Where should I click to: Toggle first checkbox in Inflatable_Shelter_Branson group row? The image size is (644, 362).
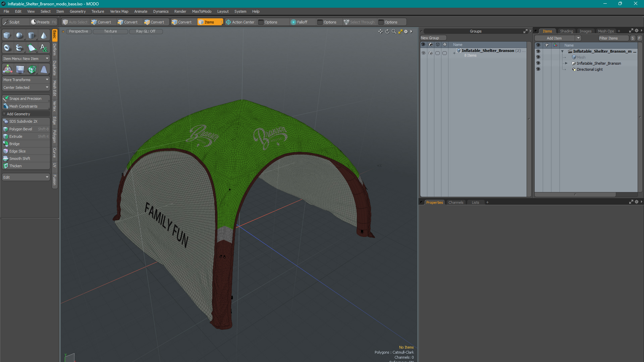point(437,53)
